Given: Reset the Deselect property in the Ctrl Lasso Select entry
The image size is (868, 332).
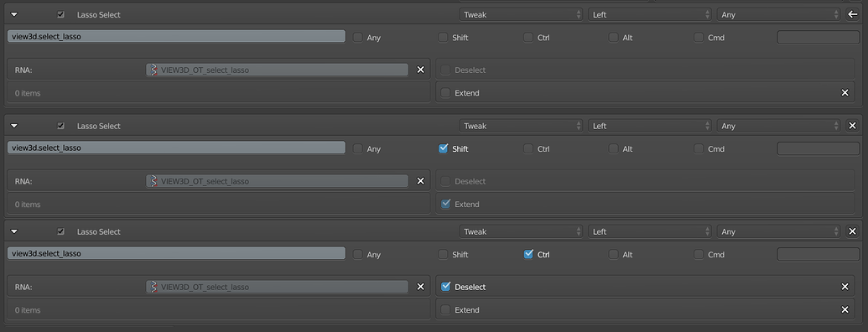Looking at the screenshot, I should tap(845, 287).
